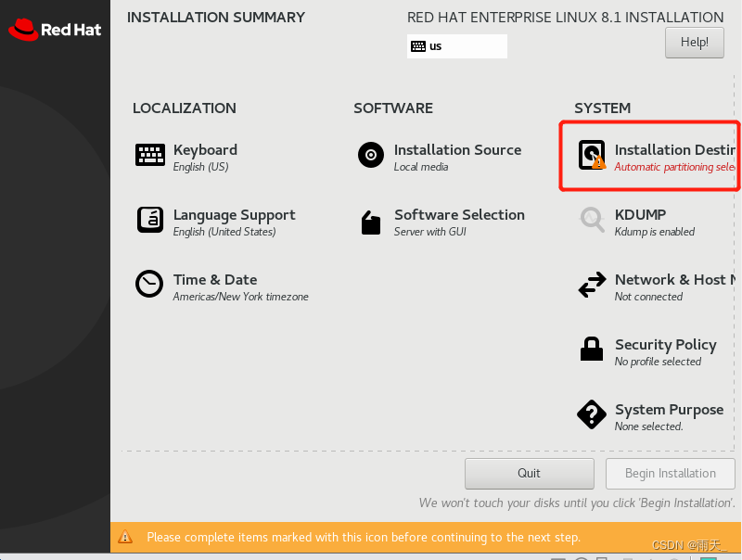Click 'Please complete items marked' warning message
The width and height of the screenshot is (742, 560).
(364, 538)
